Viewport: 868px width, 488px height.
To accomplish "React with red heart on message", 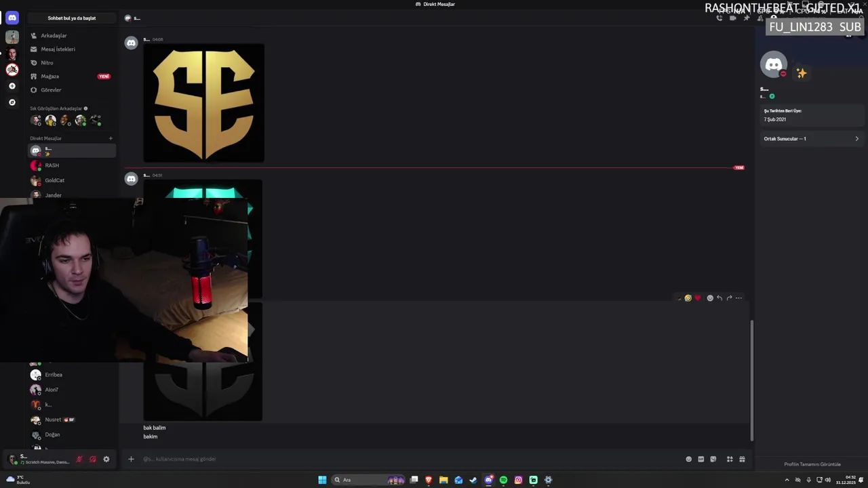I will coord(698,298).
